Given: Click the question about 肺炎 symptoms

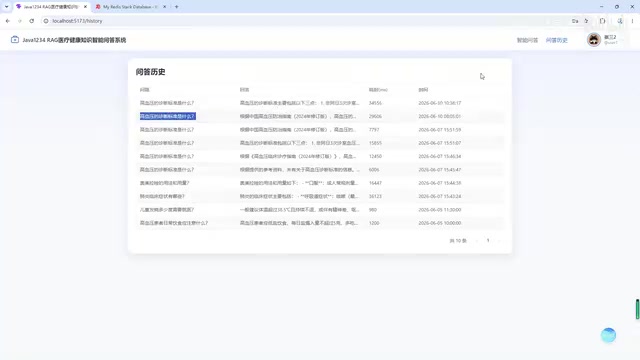Looking at the screenshot, I should pos(162,196).
